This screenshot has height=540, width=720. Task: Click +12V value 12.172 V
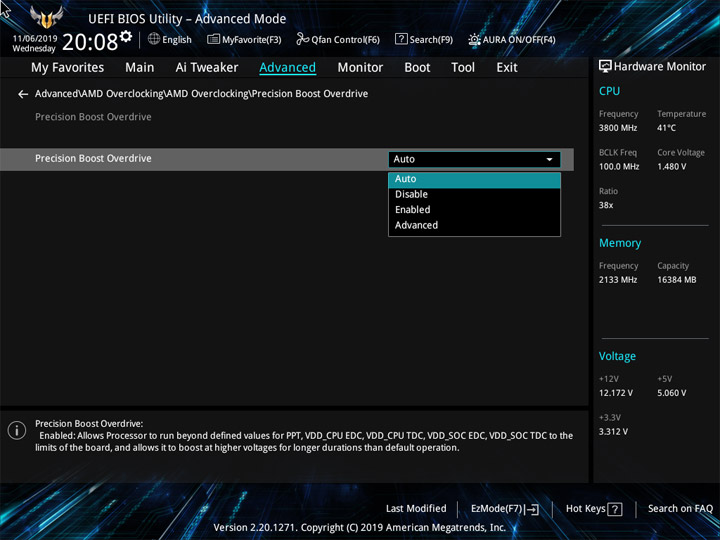click(615, 393)
